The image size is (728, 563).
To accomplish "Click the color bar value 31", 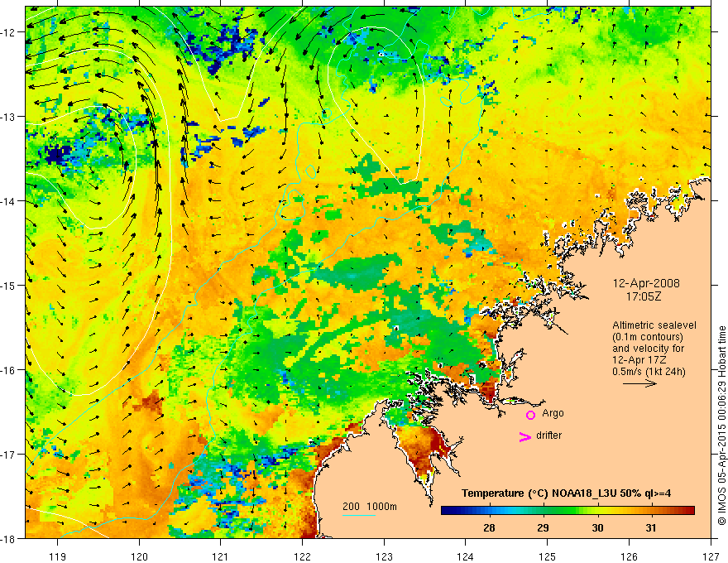I will point(651,527).
